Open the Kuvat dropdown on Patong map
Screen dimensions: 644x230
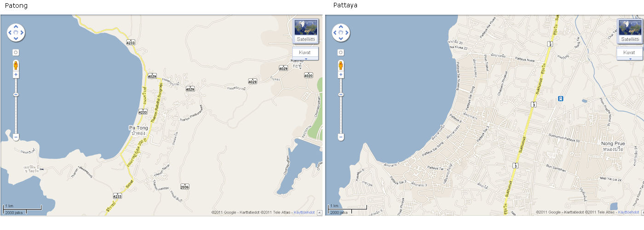tap(305, 53)
